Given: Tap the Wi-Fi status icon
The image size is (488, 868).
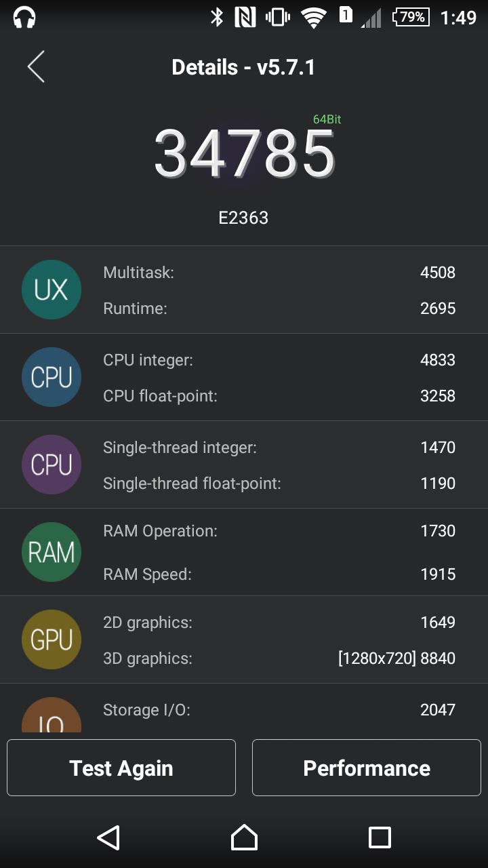Looking at the screenshot, I should click(313, 18).
